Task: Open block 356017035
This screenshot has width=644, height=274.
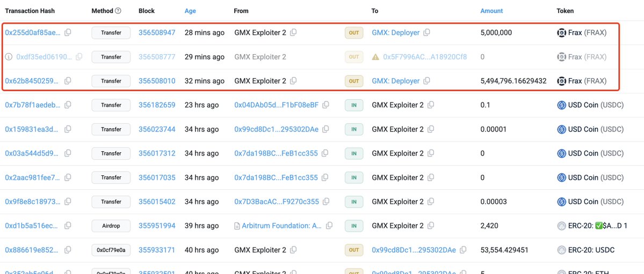Action: [157, 177]
